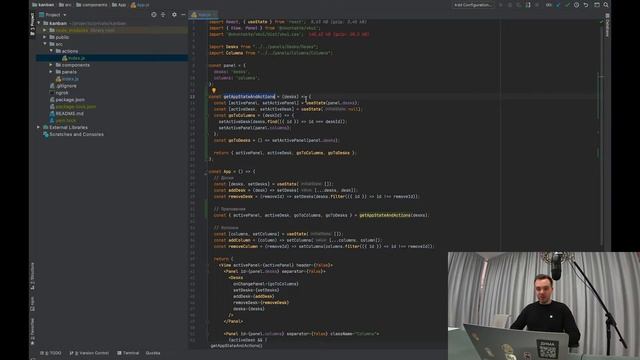Click the history clock icon in toolbar

pyautogui.click(x=576, y=5)
